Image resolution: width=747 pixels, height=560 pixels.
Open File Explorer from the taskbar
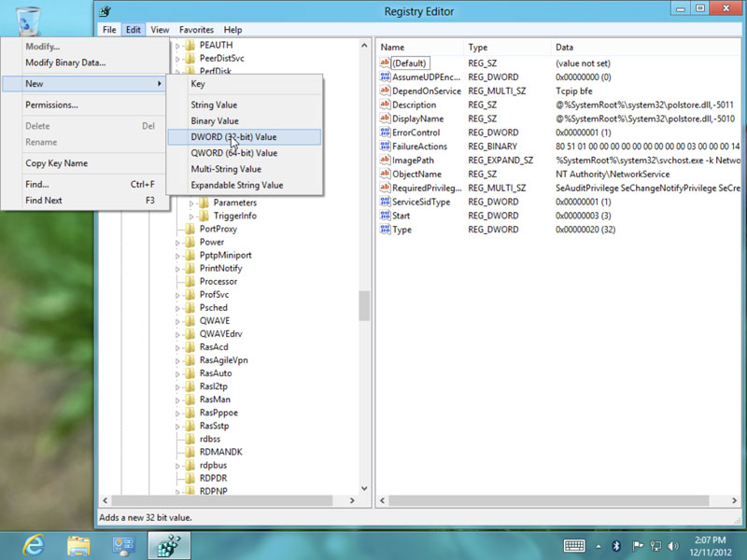coord(79,545)
